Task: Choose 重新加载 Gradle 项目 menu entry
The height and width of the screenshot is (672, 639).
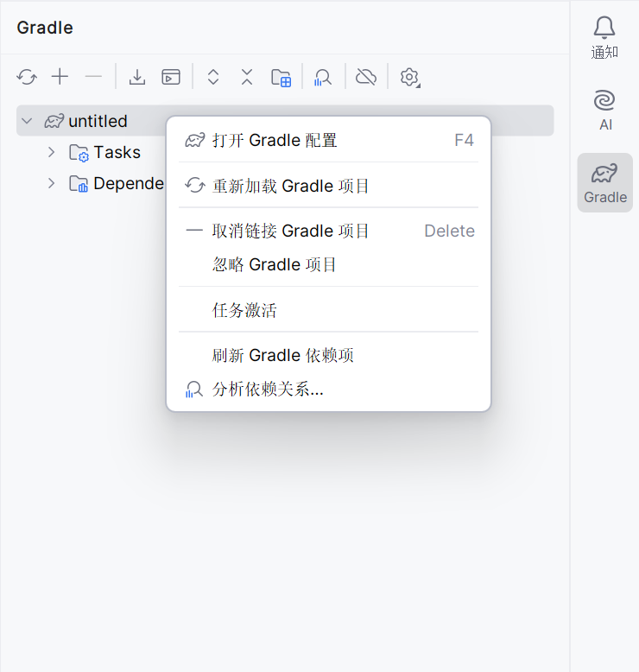Action: (x=328, y=186)
